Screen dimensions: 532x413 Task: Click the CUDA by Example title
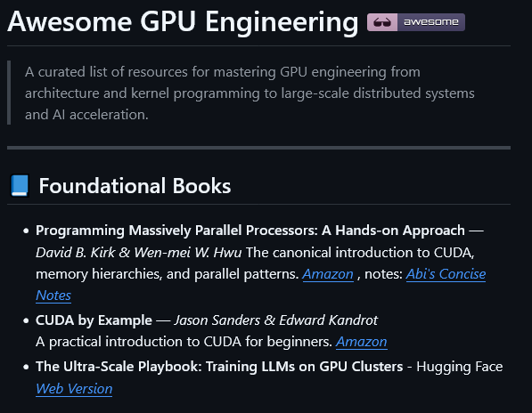94,320
